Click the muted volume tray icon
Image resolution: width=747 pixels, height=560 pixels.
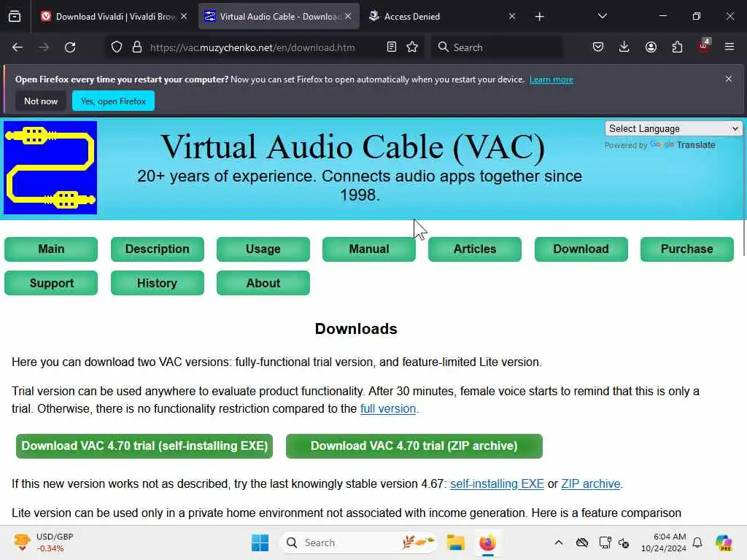(624, 542)
